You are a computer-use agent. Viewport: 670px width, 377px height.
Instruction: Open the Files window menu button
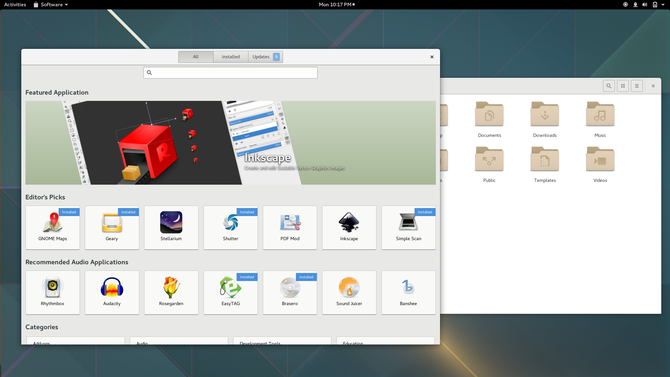click(x=637, y=86)
